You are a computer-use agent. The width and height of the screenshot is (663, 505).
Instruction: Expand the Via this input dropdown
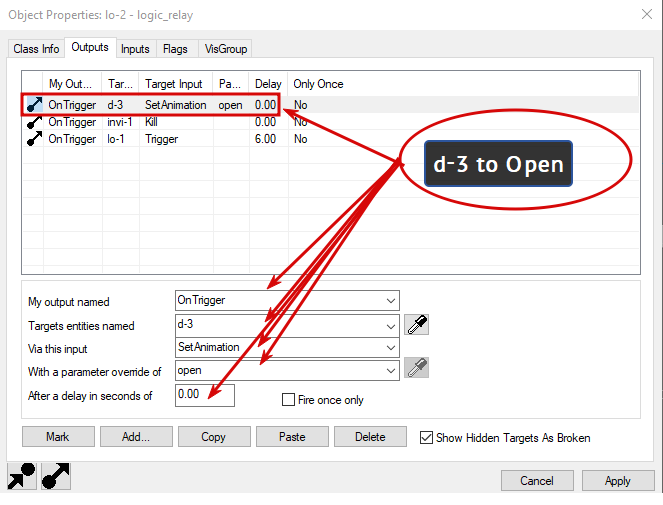(391, 348)
